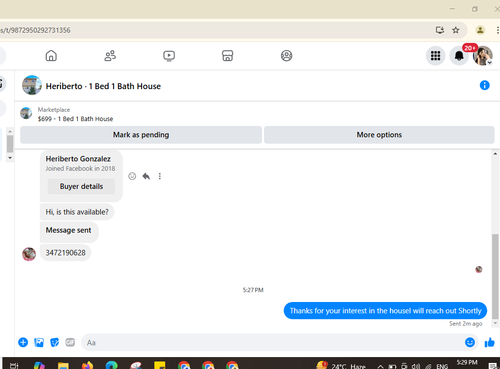This screenshot has width=500, height=369.
Task: Open the Watch video tab
Action: (169, 56)
